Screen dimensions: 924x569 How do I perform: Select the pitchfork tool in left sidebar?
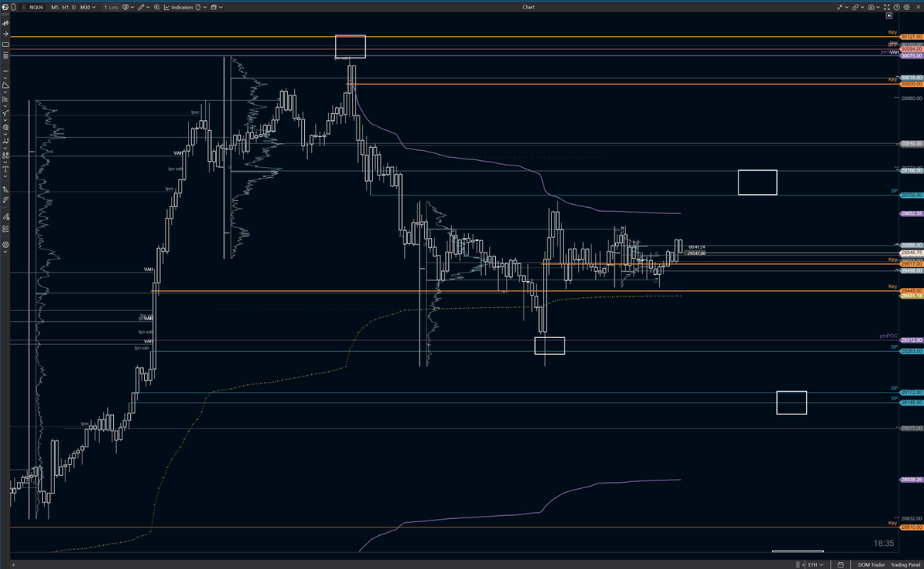tap(6, 113)
